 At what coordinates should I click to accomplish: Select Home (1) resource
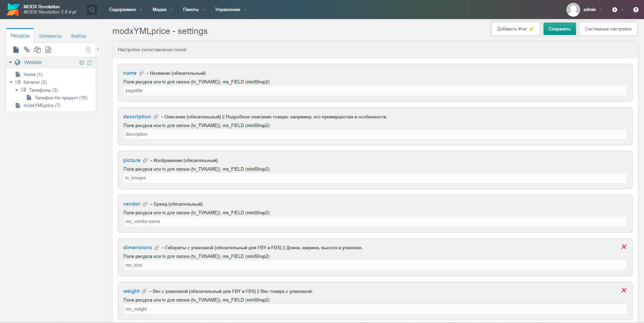[x=33, y=74]
